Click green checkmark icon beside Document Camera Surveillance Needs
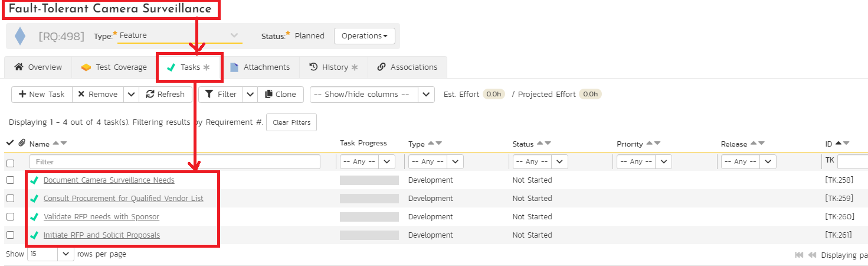The height and width of the screenshot is (266, 868). tap(34, 180)
